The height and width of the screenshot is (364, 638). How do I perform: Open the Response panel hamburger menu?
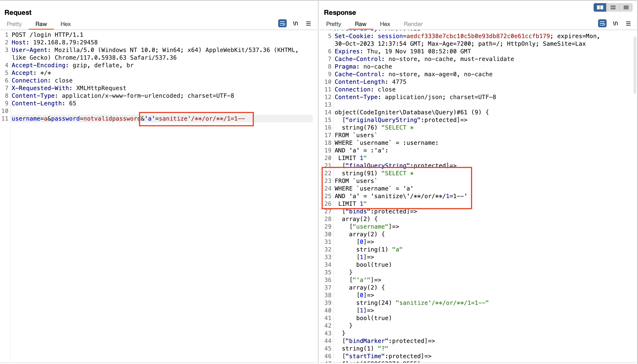[x=628, y=24]
